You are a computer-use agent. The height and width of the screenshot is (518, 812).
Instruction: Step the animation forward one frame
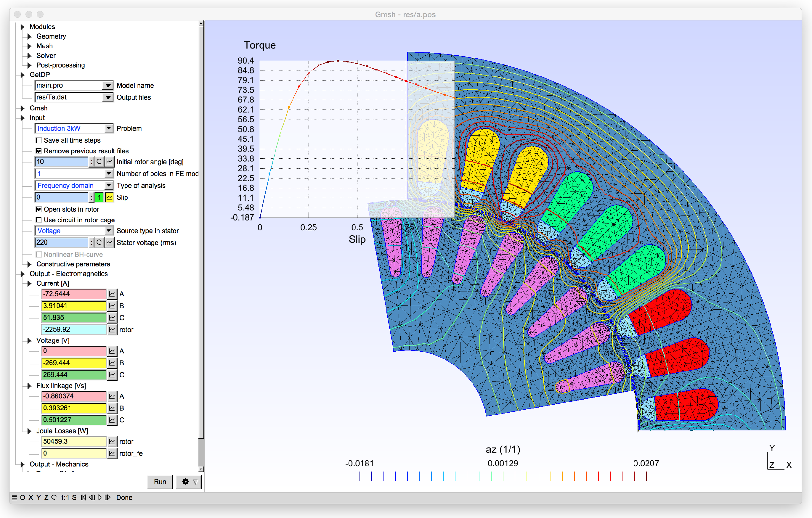pos(107,498)
